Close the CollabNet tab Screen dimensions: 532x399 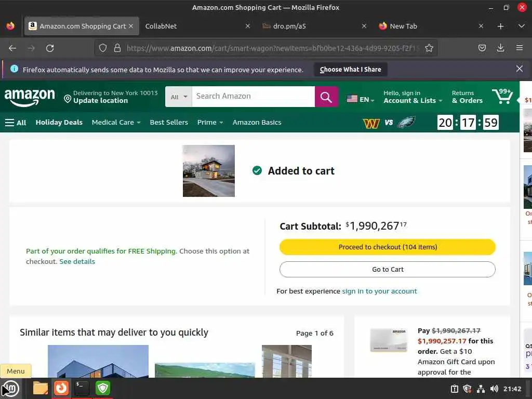248,26
